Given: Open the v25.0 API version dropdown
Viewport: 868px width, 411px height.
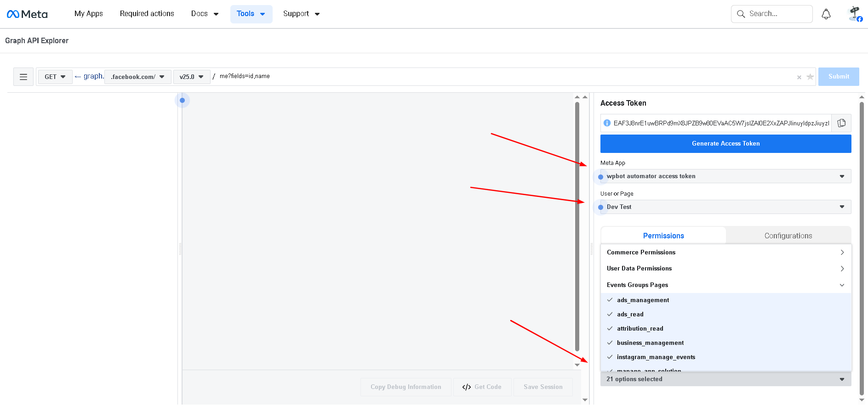Looking at the screenshot, I should 191,77.
